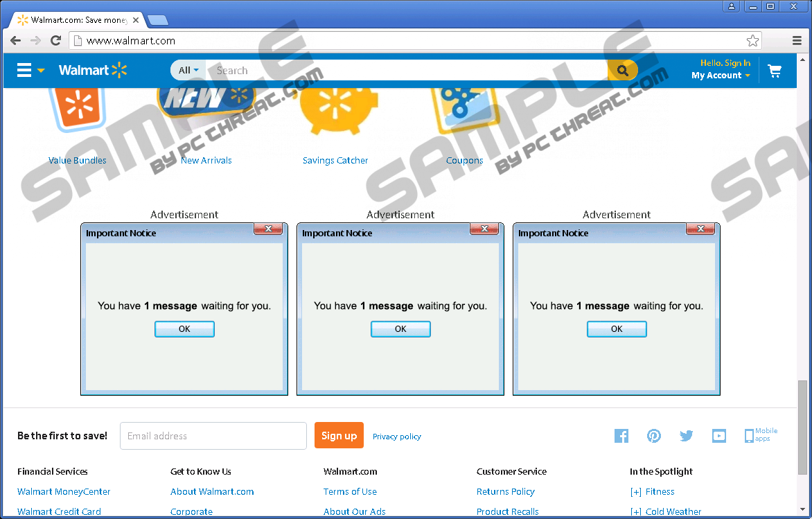This screenshot has height=519, width=812.
Task: Click the shopping cart icon
Action: (x=775, y=71)
